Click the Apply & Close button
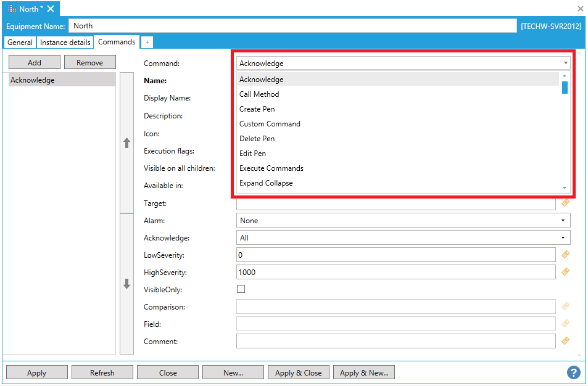This screenshot has height=386, width=588. [x=298, y=372]
